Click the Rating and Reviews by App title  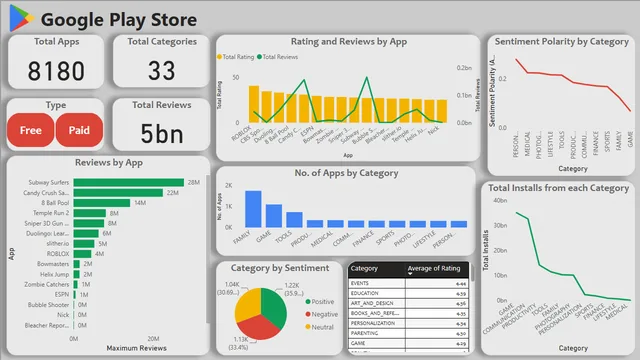click(x=349, y=42)
